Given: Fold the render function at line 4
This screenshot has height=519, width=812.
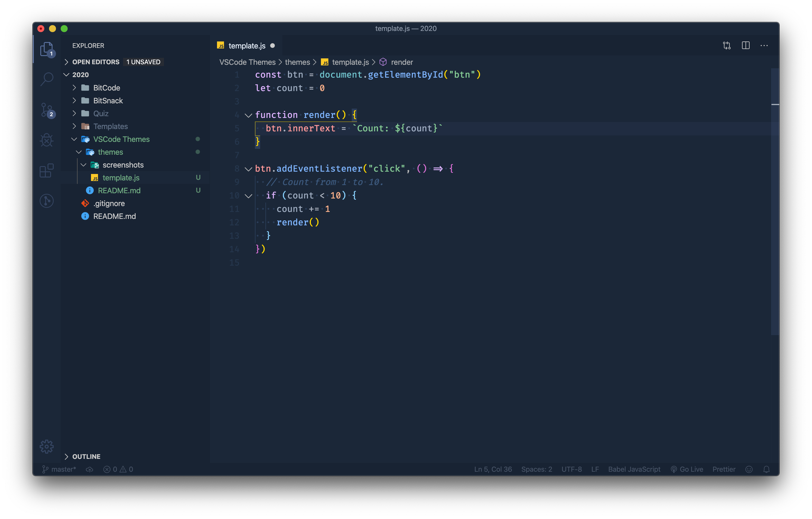Looking at the screenshot, I should pyautogui.click(x=249, y=115).
